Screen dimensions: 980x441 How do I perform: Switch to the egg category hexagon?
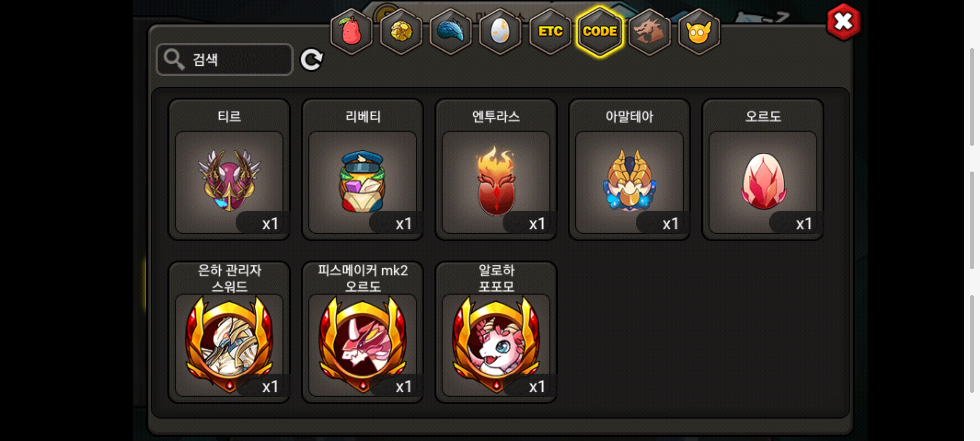pyautogui.click(x=500, y=31)
